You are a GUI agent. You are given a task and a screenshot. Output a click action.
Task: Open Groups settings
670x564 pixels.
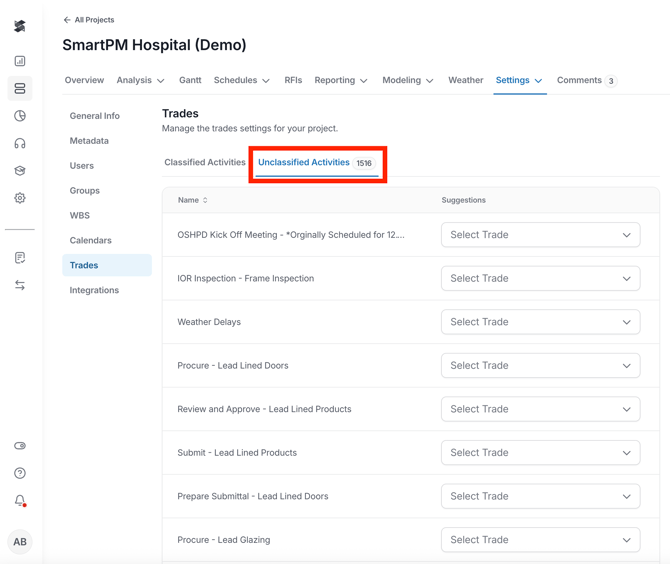85,191
